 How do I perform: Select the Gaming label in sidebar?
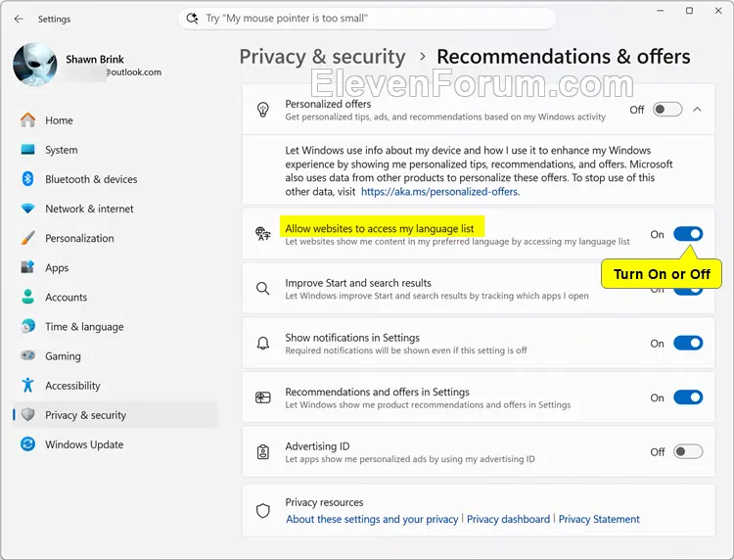tap(63, 356)
